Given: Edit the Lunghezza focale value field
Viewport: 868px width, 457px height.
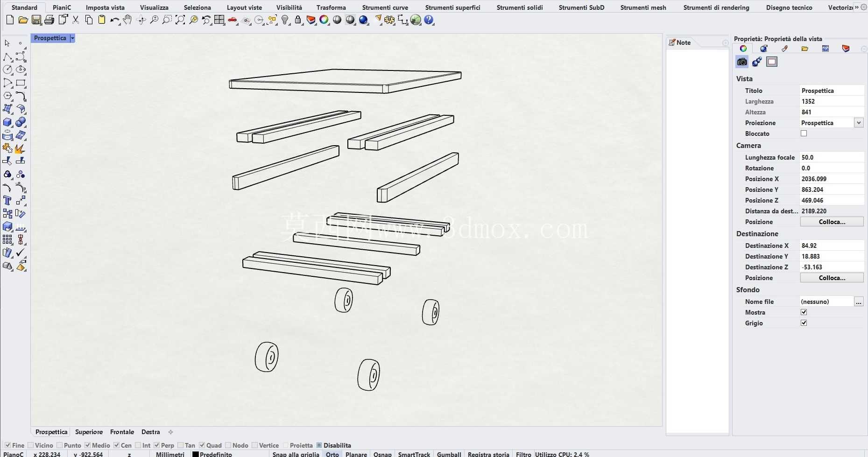Looking at the screenshot, I should pyautogui.click(x=832, y=157).
